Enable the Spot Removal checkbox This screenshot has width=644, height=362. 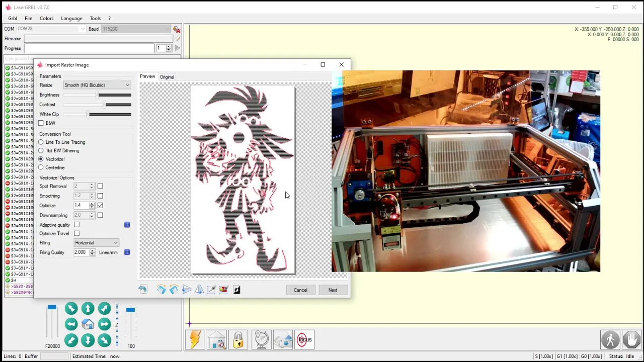coord(100,187)
